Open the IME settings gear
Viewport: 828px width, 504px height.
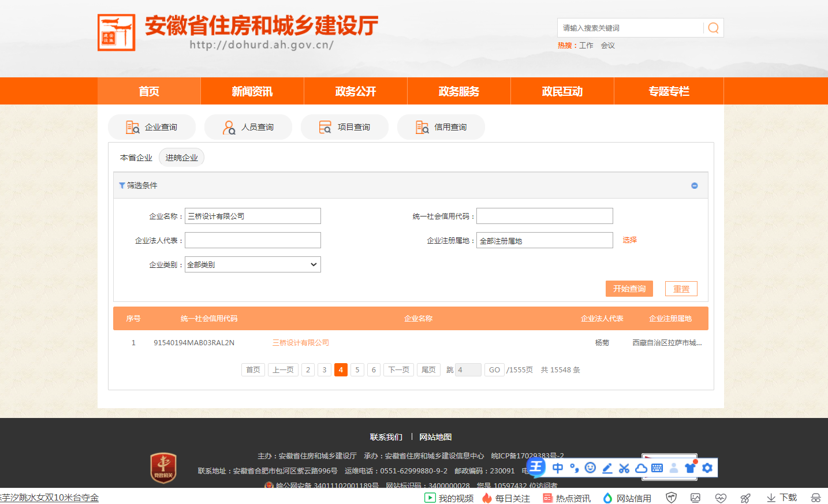pos(707,468)
